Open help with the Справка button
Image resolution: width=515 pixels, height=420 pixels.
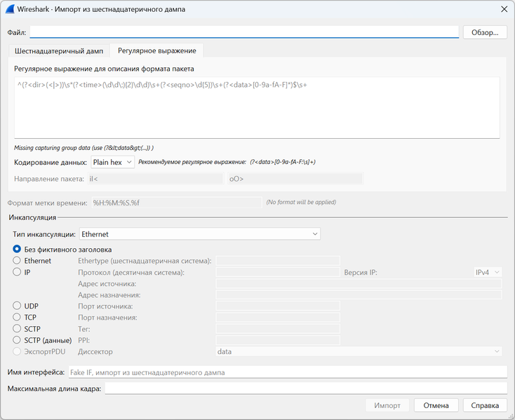[x=485, y=405]
